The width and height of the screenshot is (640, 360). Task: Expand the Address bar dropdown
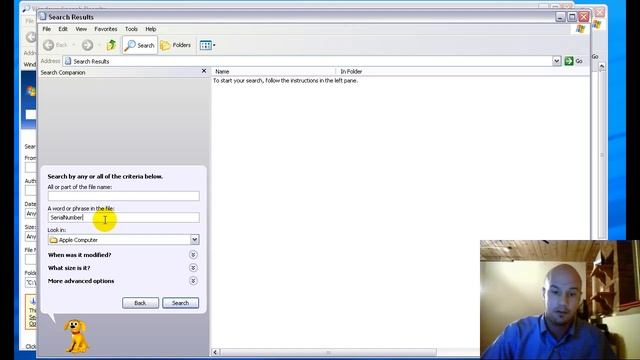point(556,61)
